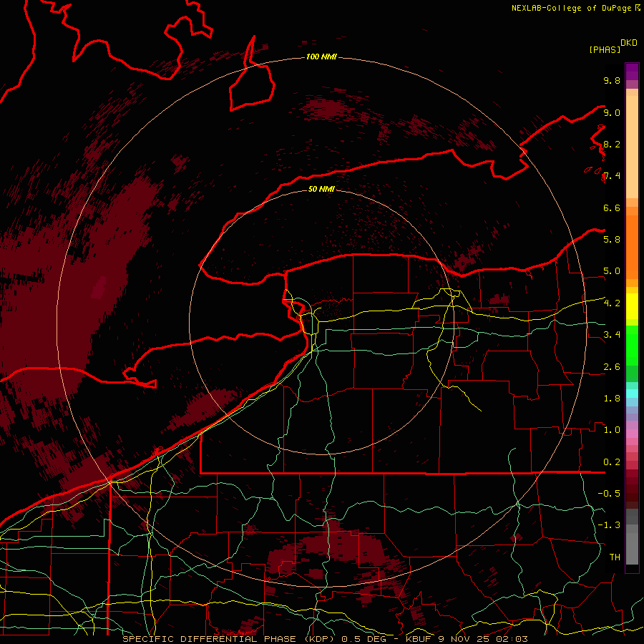Click the Specific Differential Phase caption text
Viewport: 644px width, 644px height.
(325, 639)
